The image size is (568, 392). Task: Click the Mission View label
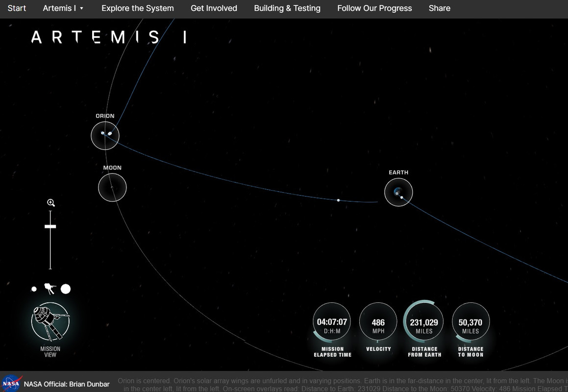tap(50, 352)
